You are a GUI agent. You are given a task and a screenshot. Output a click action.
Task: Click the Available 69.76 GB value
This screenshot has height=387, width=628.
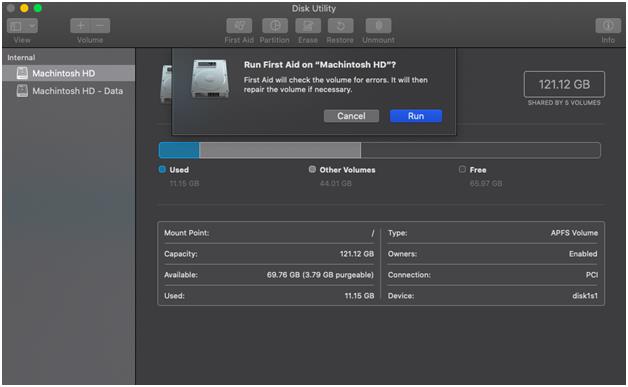coord(320,275)
